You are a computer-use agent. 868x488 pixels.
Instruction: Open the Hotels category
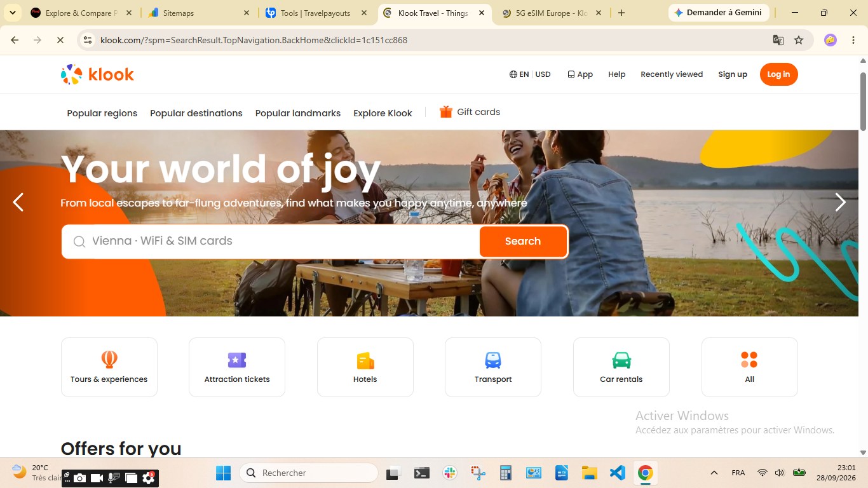pyautogui.click(x=365, y=367)
